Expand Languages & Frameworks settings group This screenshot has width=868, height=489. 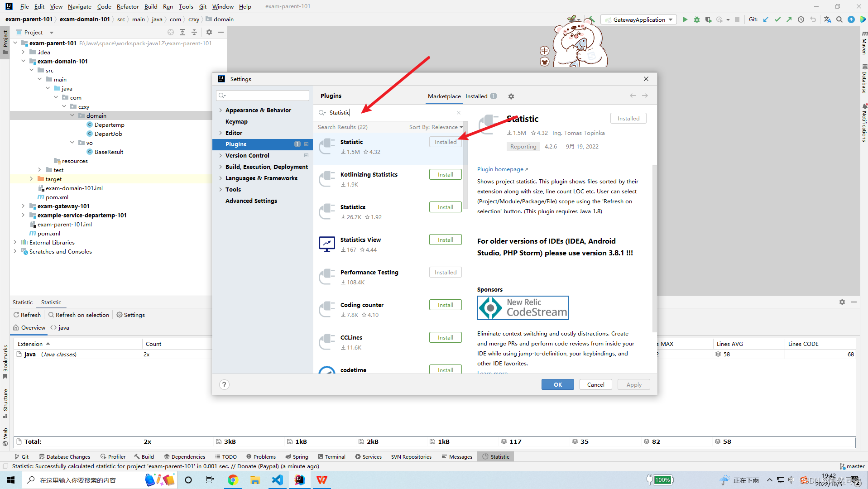[221, 178]
